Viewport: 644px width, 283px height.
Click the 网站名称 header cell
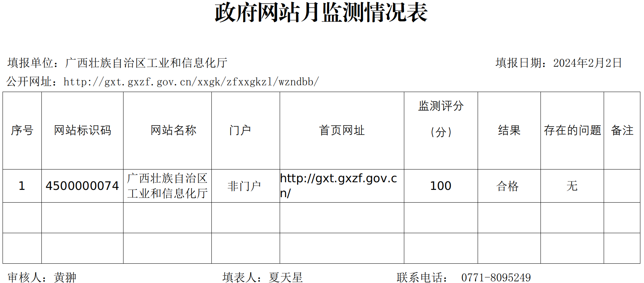[173, 130]
